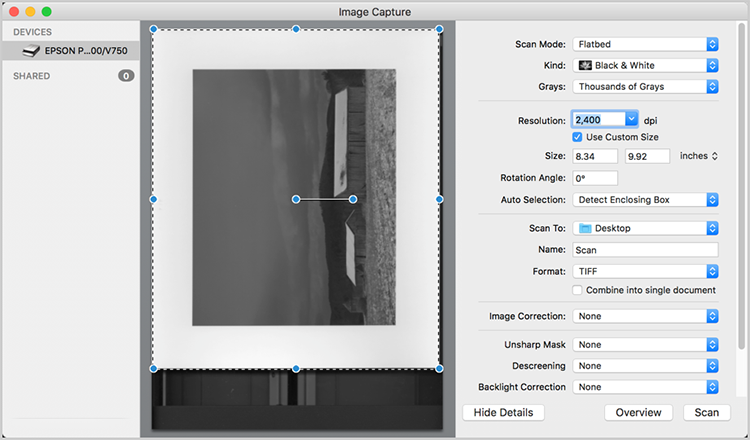Enable Combine into single document checkbox

coord(578,290)
